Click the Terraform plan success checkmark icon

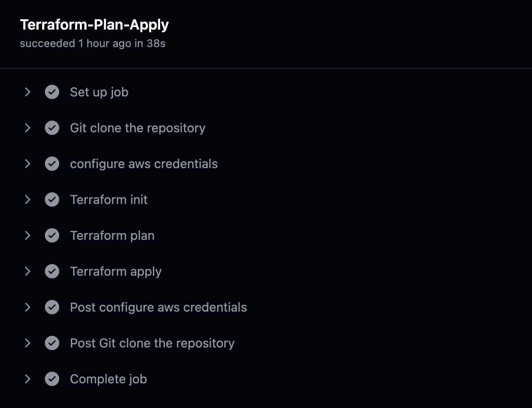click(x=52, y=235)
